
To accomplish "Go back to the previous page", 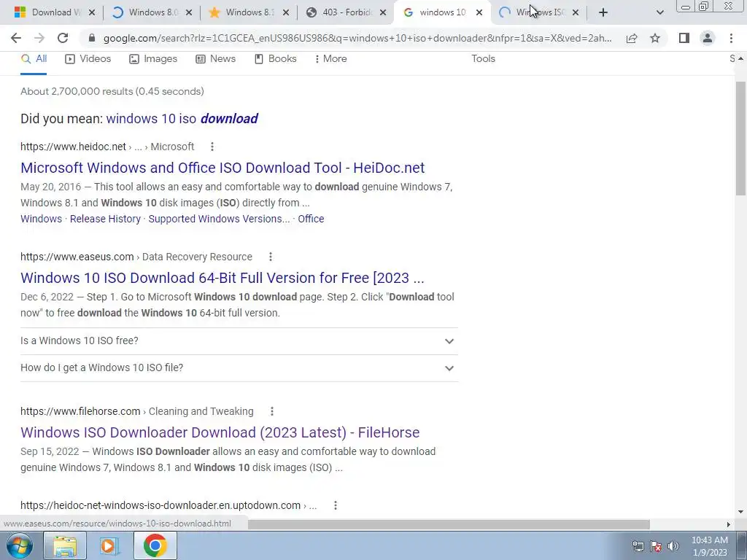I will pos(16,38).
